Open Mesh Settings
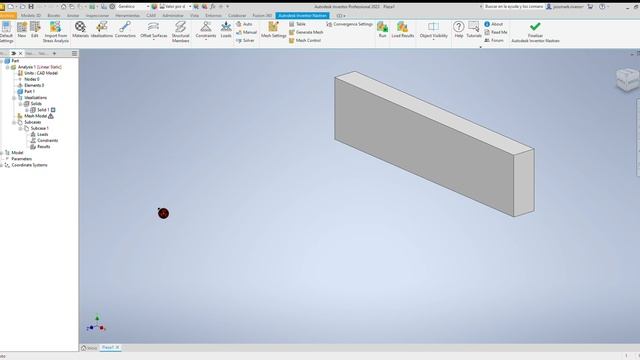The height and width of the screenshot is (360, 640). (x=273, y=29)
